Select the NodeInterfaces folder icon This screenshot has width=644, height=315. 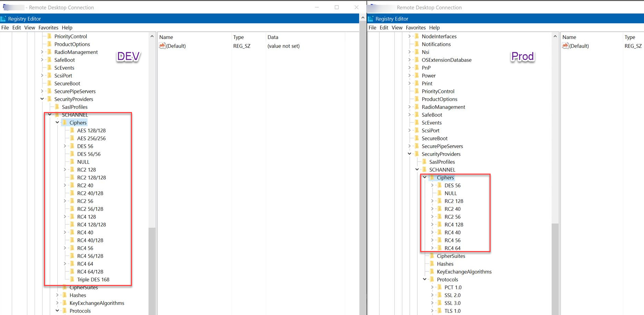[417, 36]
